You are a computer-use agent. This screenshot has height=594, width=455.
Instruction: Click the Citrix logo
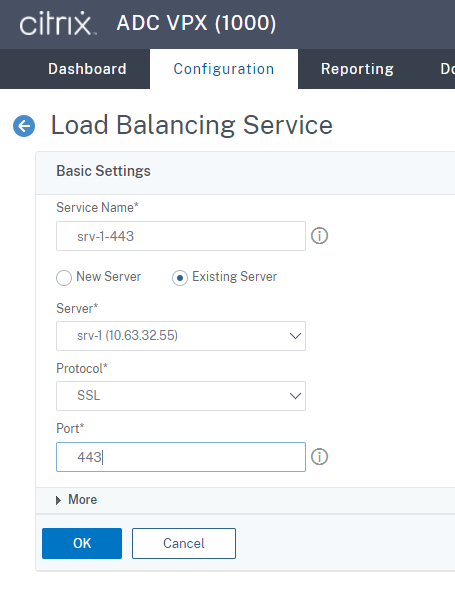point(57,23)
